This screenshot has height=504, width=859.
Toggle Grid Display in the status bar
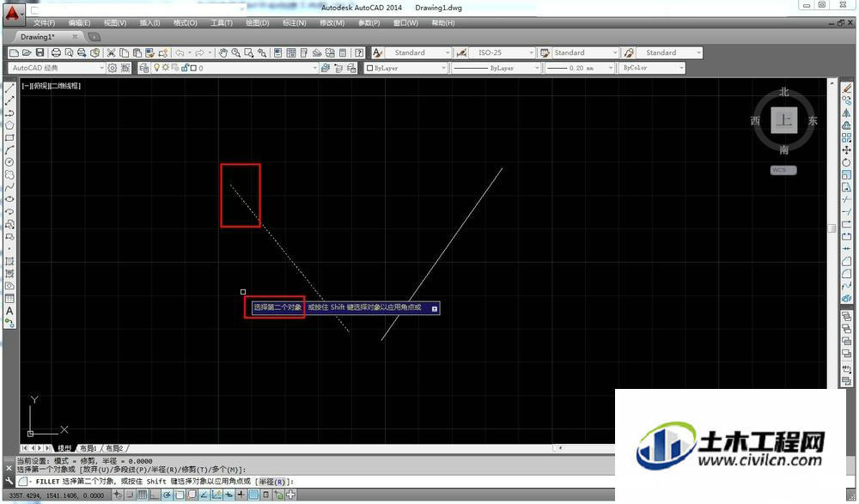click(142, 495)
